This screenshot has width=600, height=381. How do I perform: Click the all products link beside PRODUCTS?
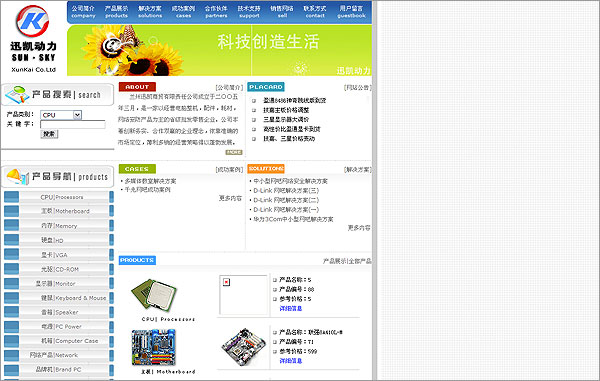(359, 261)
